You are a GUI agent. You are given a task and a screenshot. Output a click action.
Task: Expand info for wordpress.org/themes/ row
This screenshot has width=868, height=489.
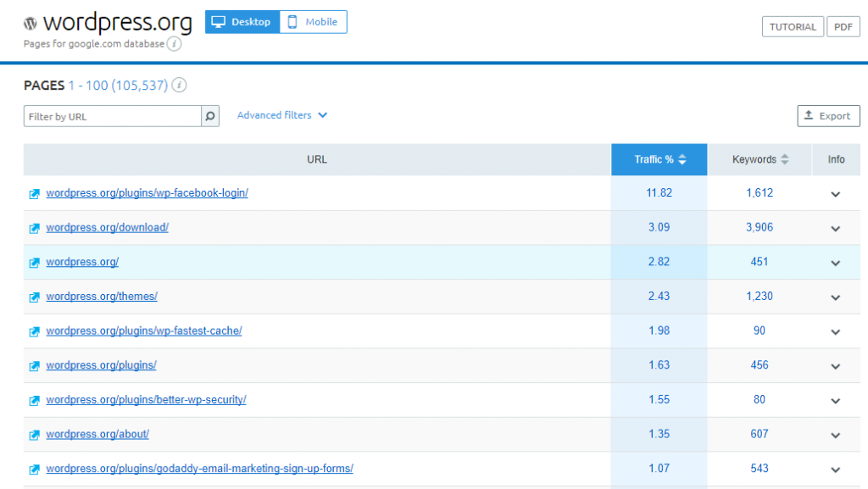[835, 297]
